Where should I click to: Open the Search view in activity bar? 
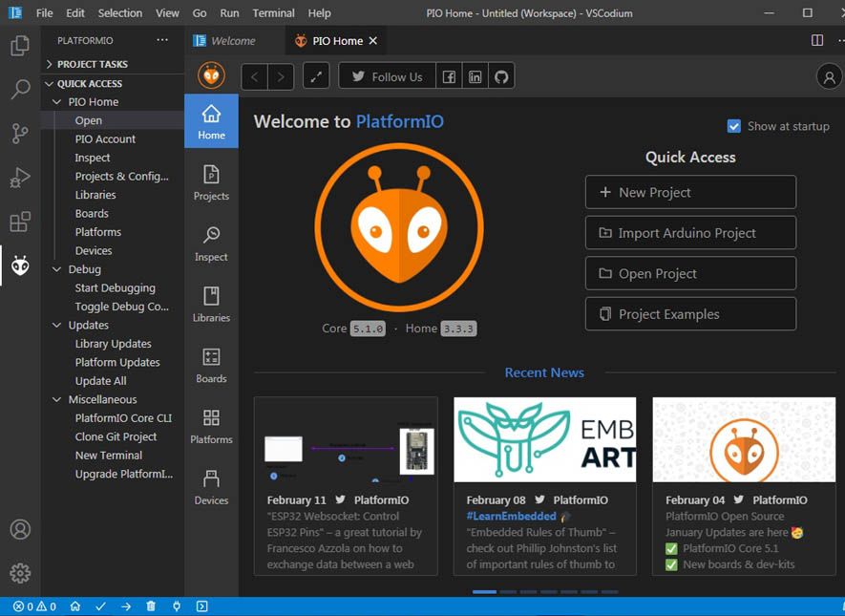coord(20,90)
